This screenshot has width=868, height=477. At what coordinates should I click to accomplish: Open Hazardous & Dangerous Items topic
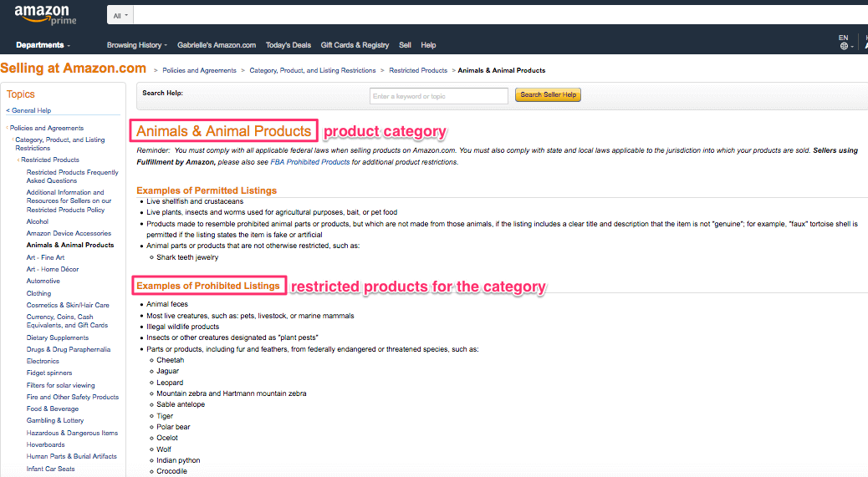(72, 434)
